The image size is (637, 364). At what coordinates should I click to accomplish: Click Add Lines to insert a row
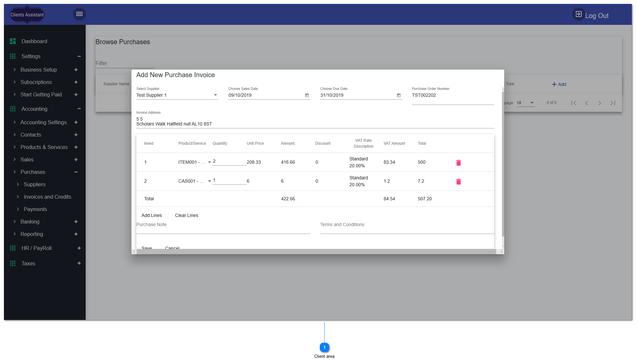point(152,215)
